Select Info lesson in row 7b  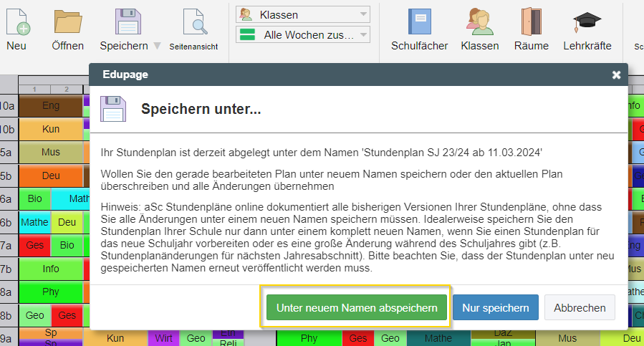pyautogui.click(x=51, y=269)
